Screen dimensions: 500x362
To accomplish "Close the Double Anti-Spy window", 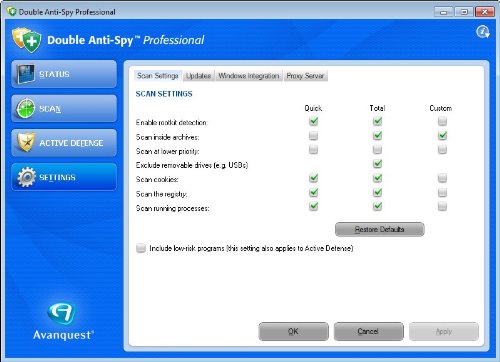I will 485,12.
